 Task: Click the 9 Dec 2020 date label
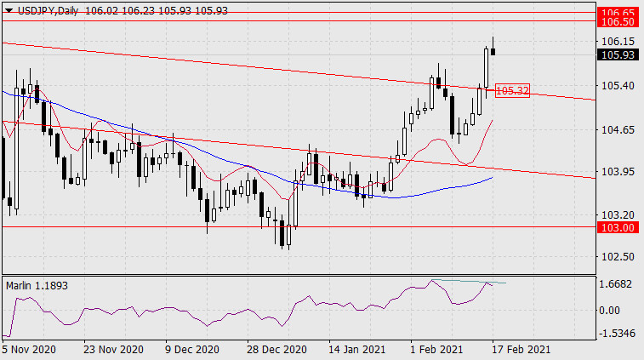[192, 350]
